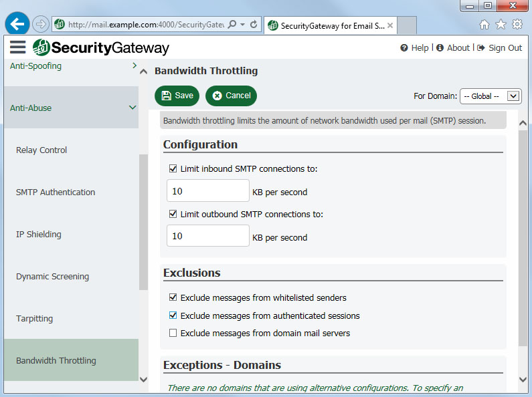Open the About link
Image resolution: width=532 pixels, height=397 pixels.
pos(453,48)
